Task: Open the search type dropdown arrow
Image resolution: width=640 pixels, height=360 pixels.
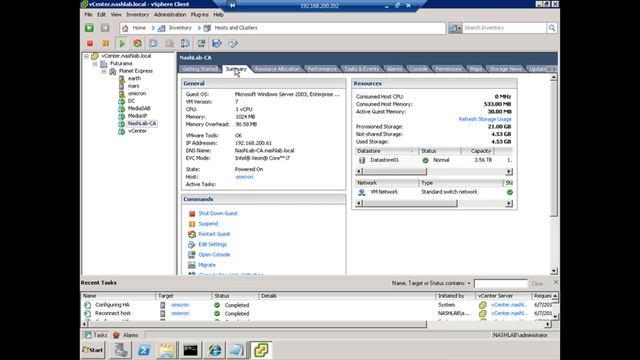Action: (459, 28)
